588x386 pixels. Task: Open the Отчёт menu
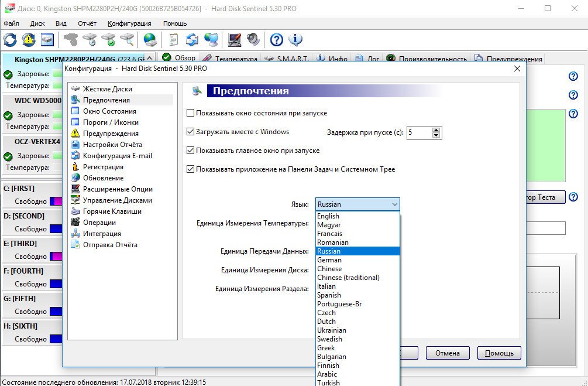pos(87,23)
